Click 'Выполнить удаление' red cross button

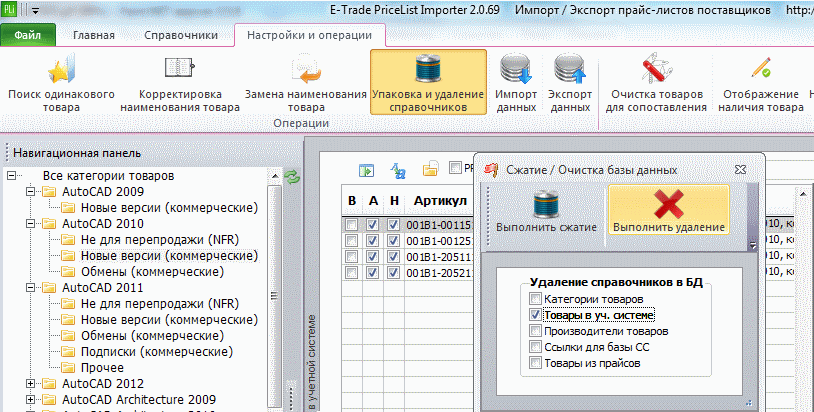669,210
